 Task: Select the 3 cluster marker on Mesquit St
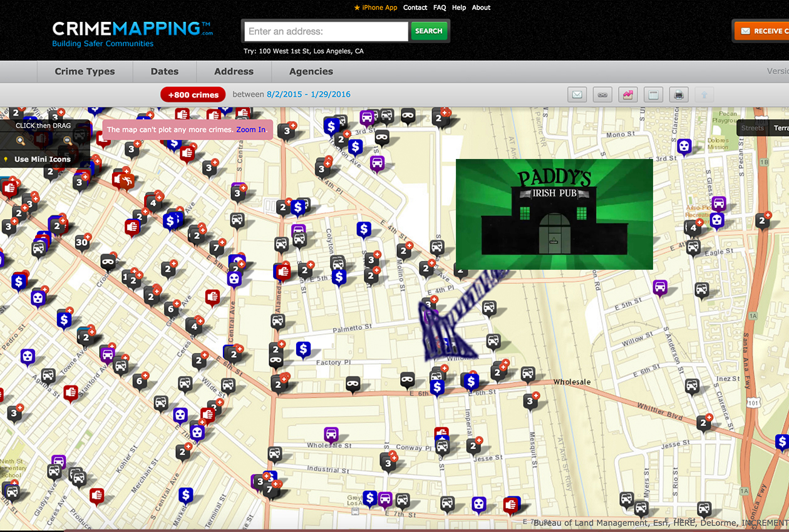pos(531,401)
